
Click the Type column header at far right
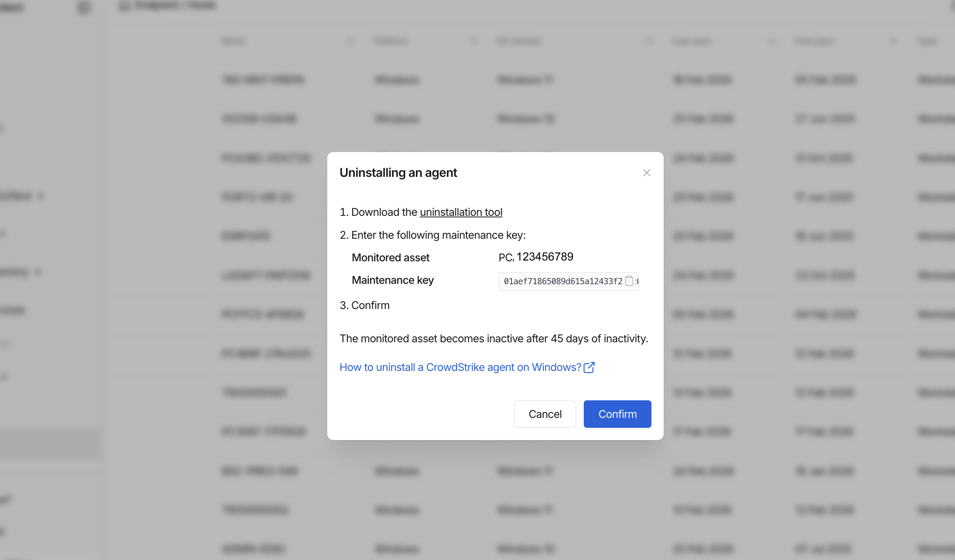[x=927, y=41]
